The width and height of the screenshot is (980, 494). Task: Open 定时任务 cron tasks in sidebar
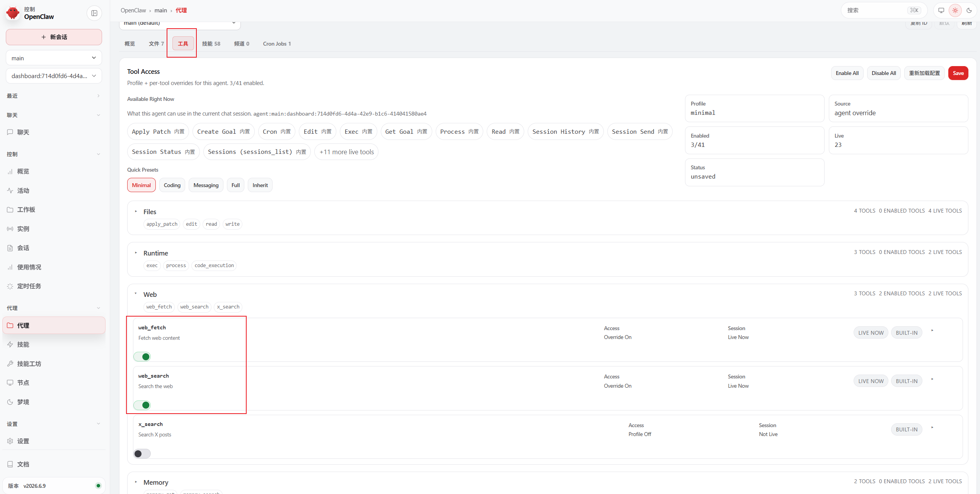(x=54, y=286)
